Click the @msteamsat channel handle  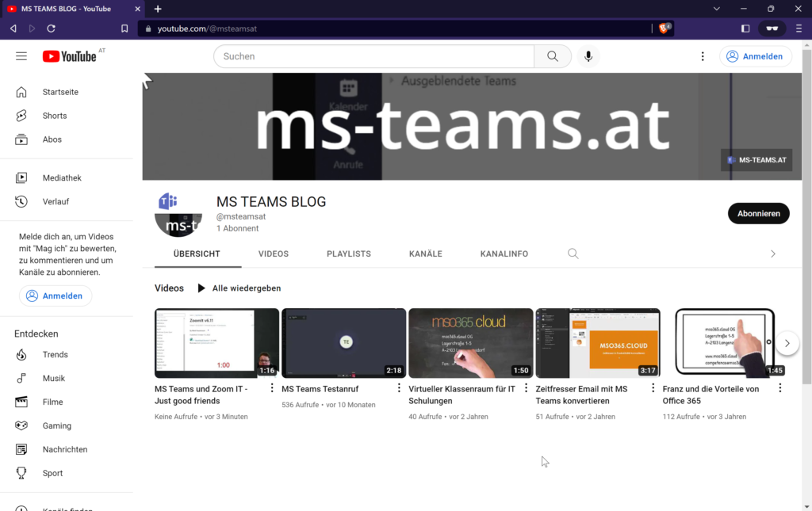(x=241, y=217)
